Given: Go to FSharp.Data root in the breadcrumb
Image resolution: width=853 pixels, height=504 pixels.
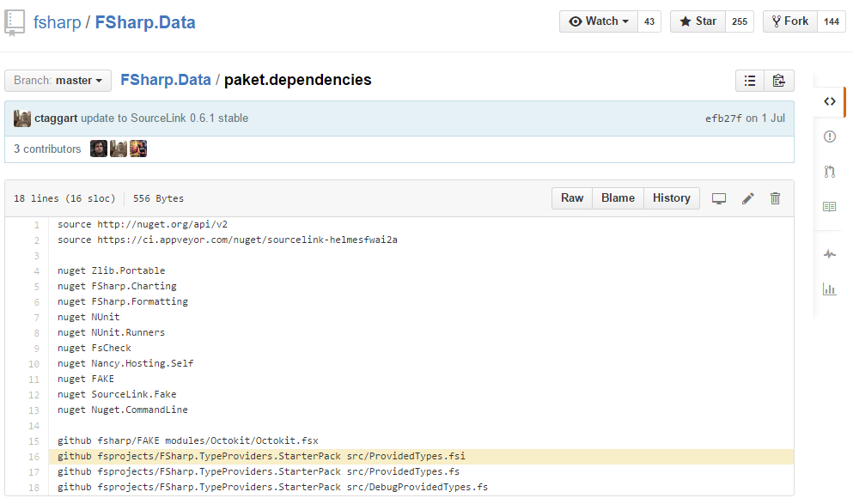Looking at the screenshot, I should pyautogui.click(x=166, y=80).
